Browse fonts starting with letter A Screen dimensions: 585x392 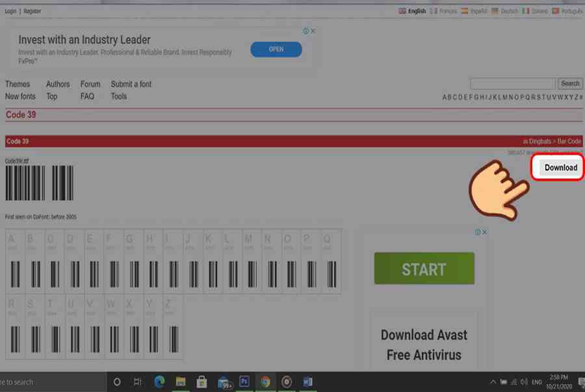445,98
